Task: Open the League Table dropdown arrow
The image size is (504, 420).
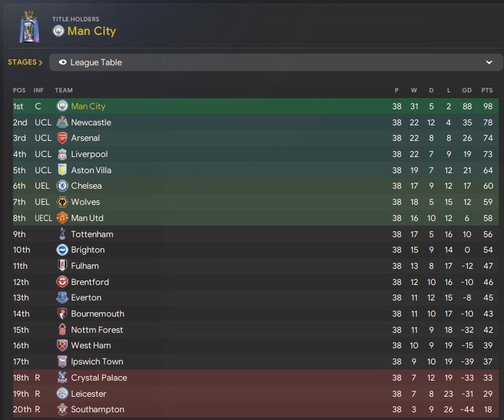Action: pos(489,62)
